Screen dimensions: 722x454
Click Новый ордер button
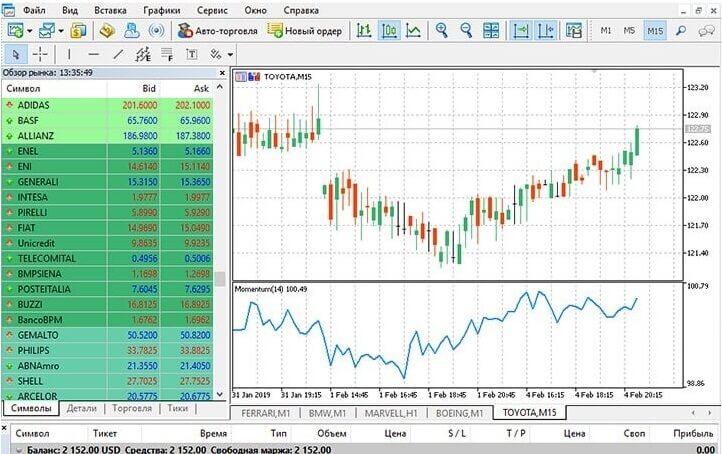click(x=305, y=31)
